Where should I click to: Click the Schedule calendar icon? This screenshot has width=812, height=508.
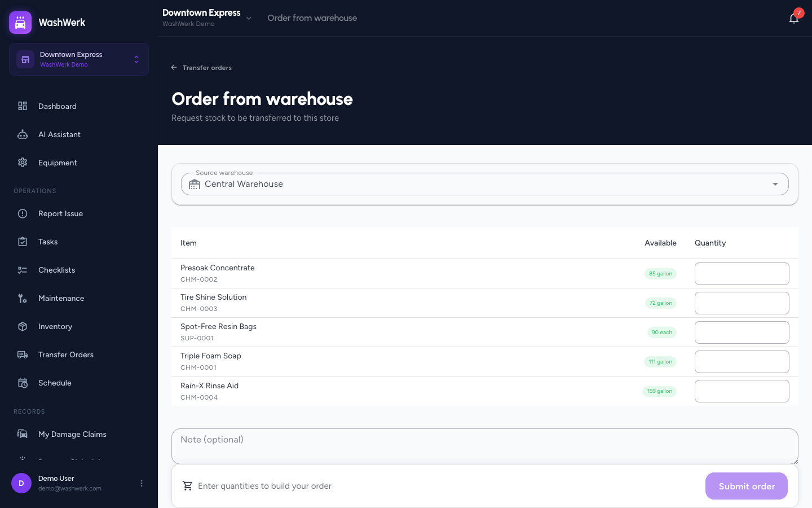(x=23, y=383)
